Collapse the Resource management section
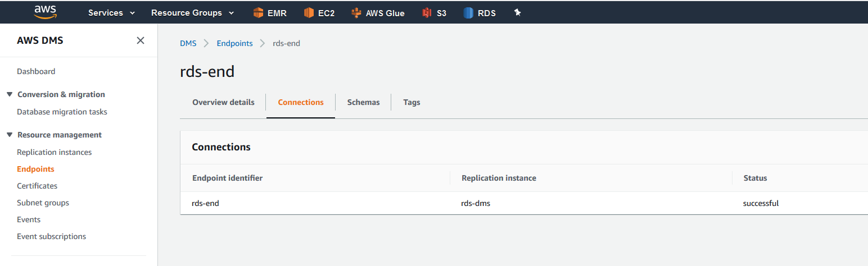Image resolution: width=868 pixels, height=266 pixels. [x=10, y=135]
